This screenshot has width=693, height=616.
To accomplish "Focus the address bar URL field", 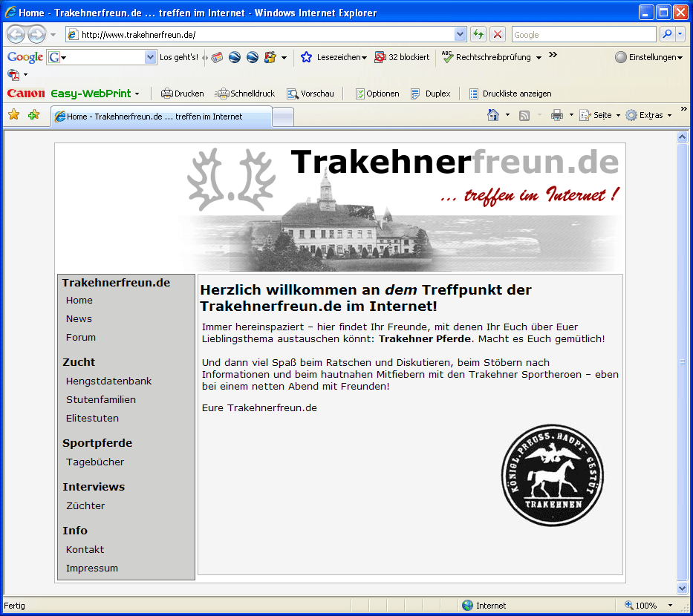I will click(x=261, y=34).
